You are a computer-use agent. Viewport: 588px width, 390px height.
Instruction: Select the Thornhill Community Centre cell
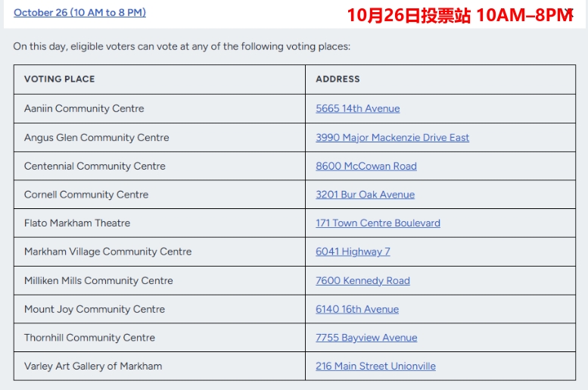(160, 338)
